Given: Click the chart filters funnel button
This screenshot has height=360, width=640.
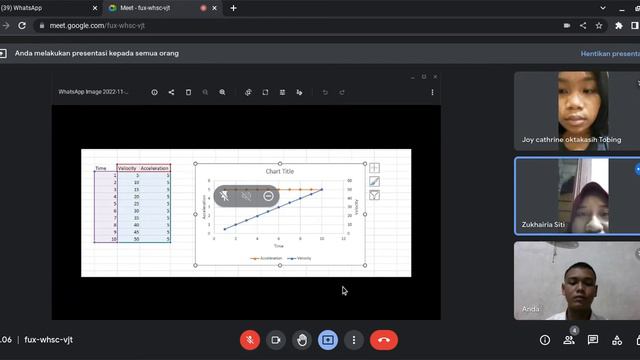Looking at the screenshot, I should click(374, 195).
